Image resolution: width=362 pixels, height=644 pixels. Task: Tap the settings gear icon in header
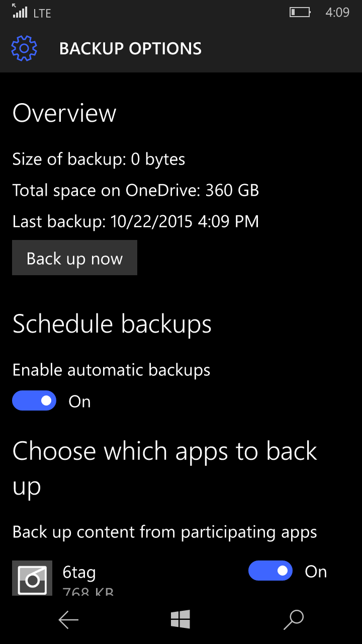(x=24, y=48)
